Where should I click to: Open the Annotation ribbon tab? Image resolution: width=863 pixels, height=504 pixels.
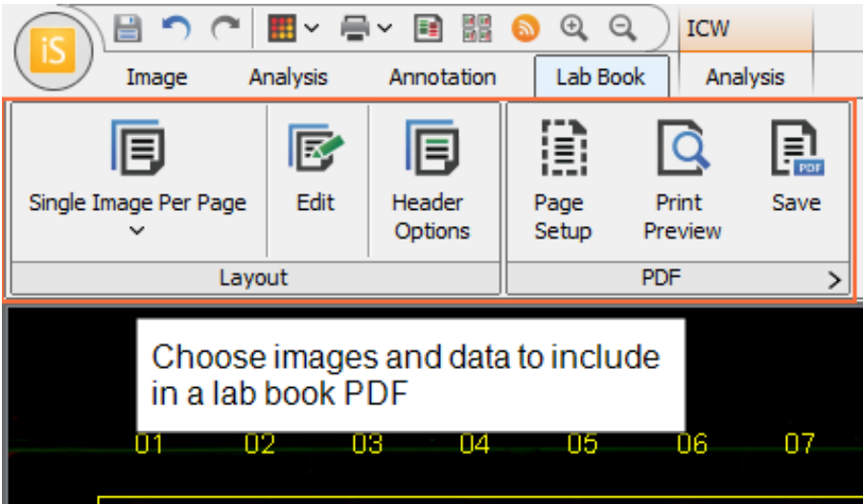[442, 77]
